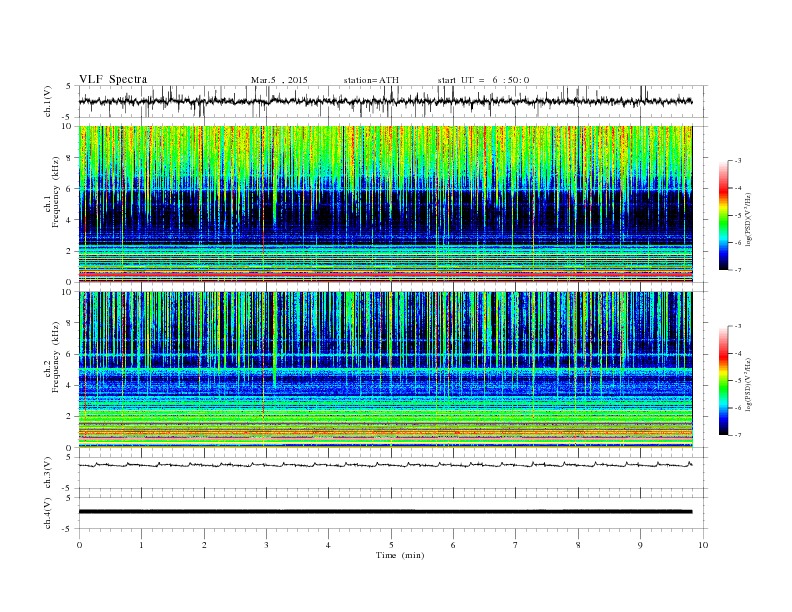Click the "-5" tick on ch.1 color bar

(x=737, y=216)
